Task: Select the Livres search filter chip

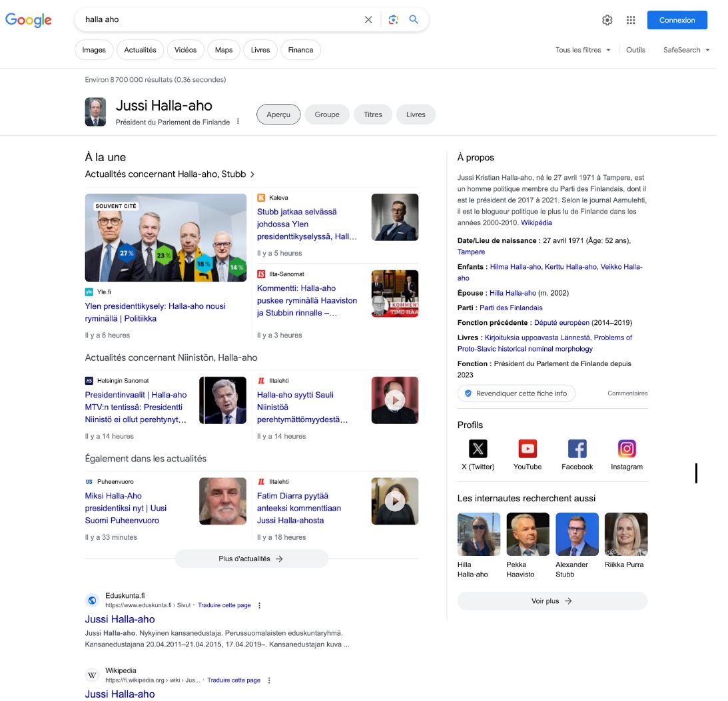Action: click(x=260, y=50)
